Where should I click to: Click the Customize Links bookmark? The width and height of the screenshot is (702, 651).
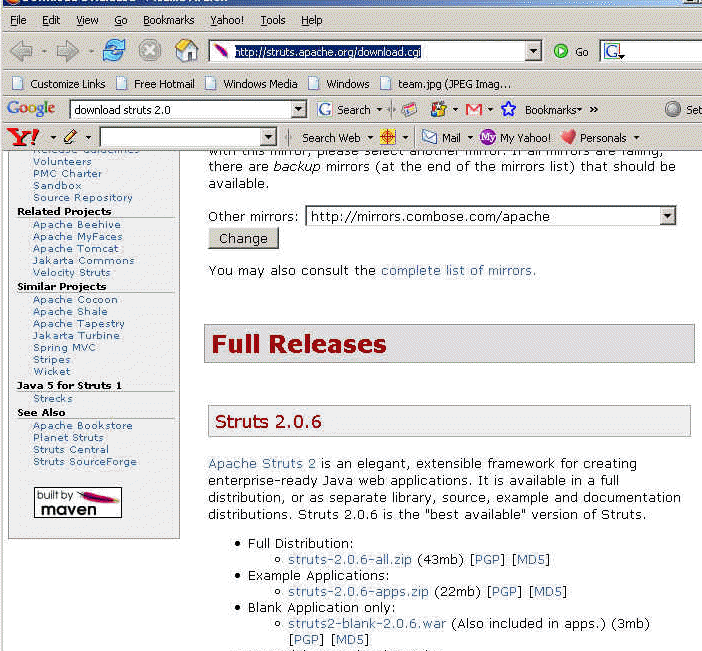[59, 84]
